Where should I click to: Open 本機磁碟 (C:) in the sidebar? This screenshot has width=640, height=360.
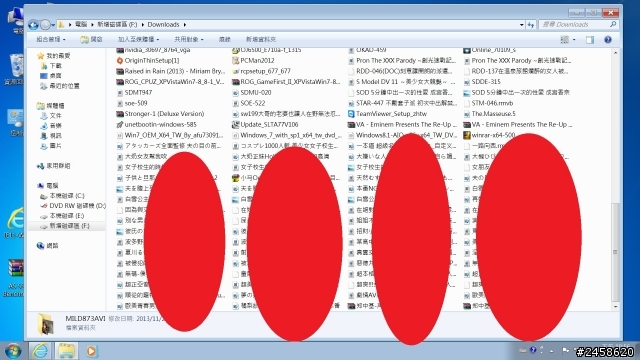point(62,196)
